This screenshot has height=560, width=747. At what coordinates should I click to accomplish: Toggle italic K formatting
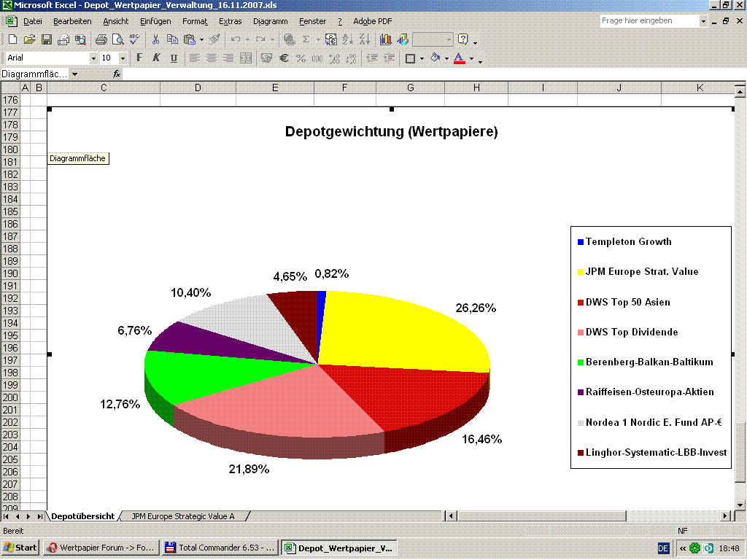(x=156, y=58)
